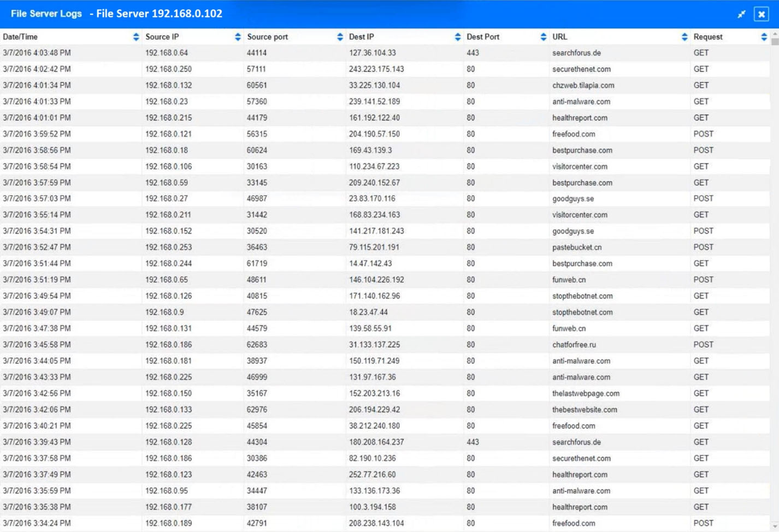The image size is (779, 532).
Task: Select the Dest Port column header label
Action: pos(483,37)
